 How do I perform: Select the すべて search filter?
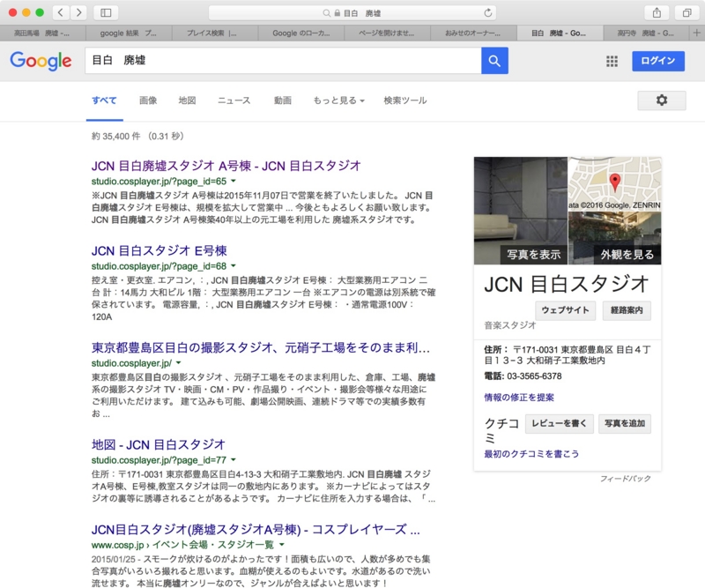104,100
